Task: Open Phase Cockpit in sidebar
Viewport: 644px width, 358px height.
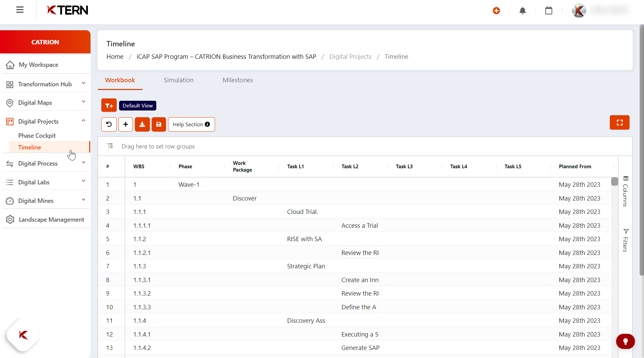Action: 37,136
